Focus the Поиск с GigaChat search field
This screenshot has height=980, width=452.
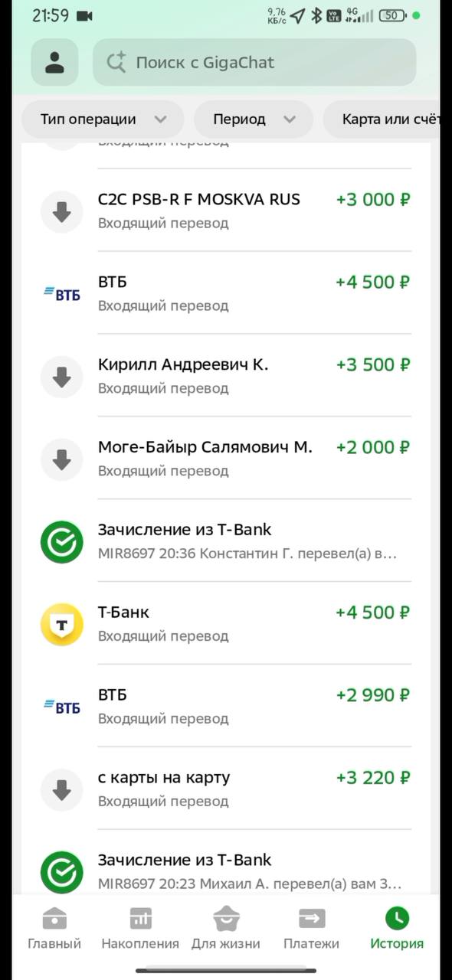pos(254,62)
